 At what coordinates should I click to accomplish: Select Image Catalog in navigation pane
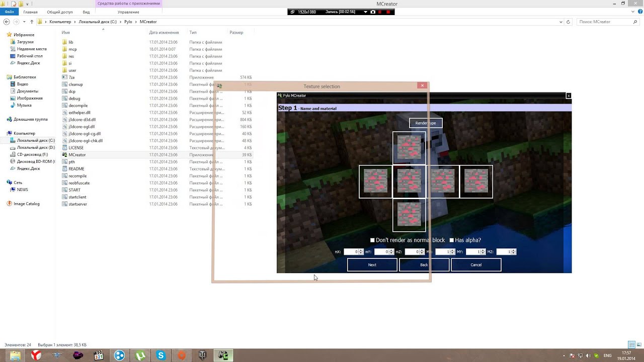(26, 204)
